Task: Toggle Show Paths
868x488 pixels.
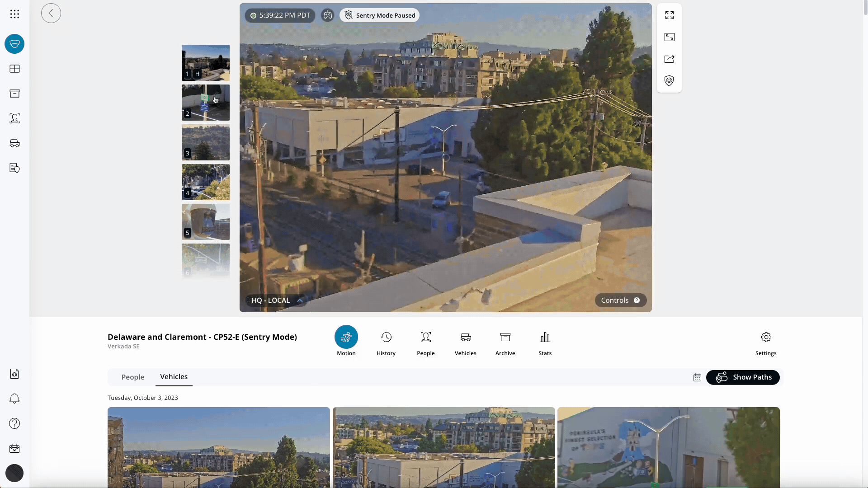Action: [743, 377]
